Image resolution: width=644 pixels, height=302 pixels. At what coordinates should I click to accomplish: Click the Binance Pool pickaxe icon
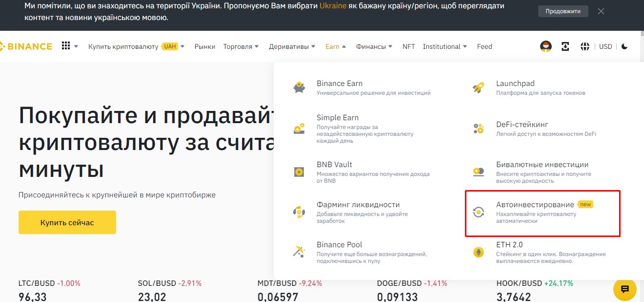coord(299,252)
